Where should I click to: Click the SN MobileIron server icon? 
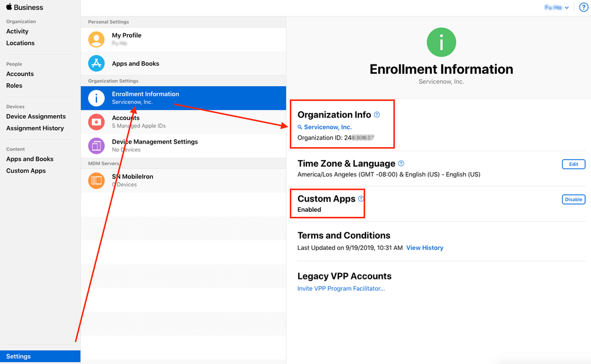pyautogui.click(x=96, y=180)
